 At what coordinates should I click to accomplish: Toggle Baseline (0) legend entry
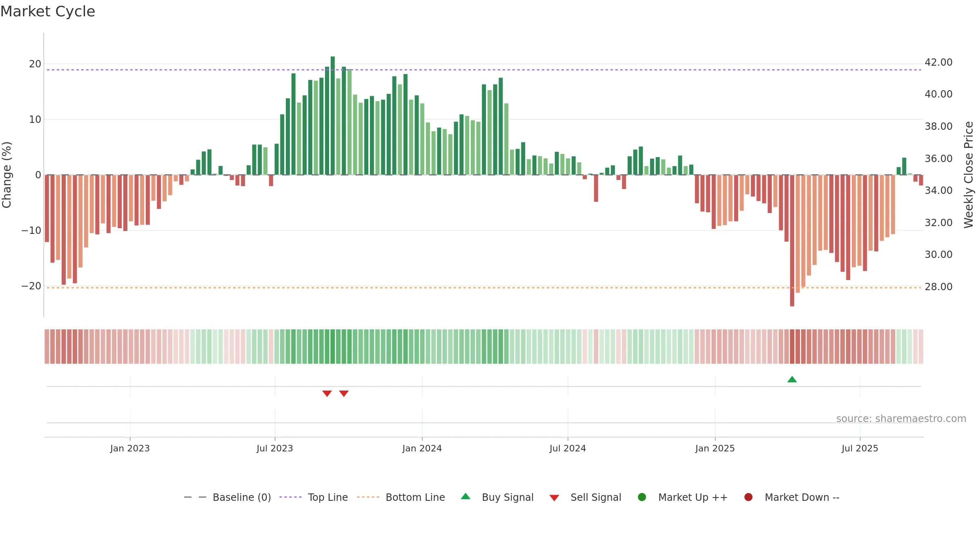pos(227,497)
